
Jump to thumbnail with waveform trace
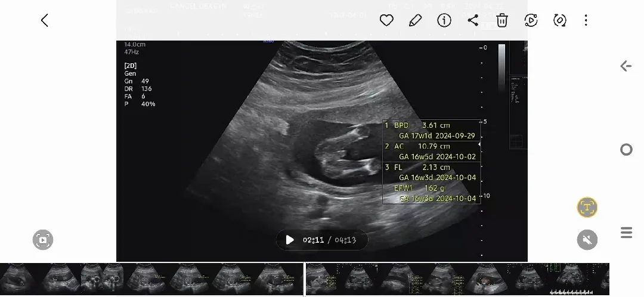[x=572, y=279]
